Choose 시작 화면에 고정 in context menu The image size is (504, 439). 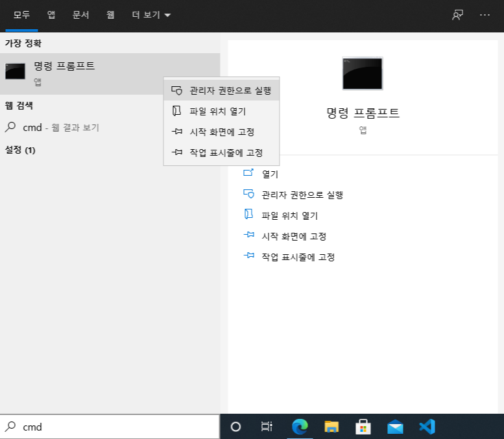coord(221,132)
